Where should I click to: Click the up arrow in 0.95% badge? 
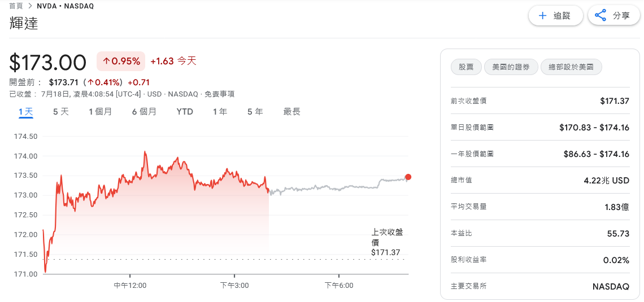point(106,62)
